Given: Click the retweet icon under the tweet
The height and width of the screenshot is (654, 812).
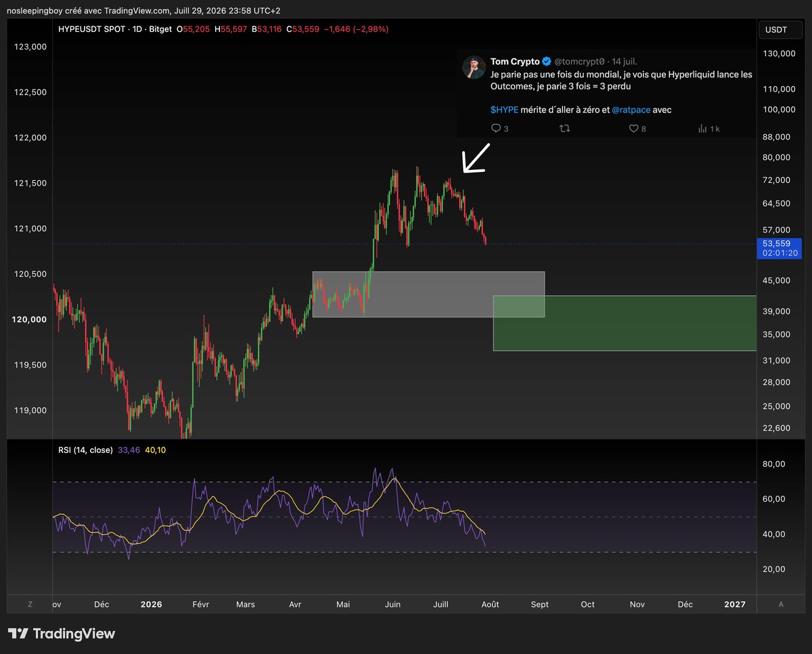Looking at the screenshot, I should (x=565, y=129).
